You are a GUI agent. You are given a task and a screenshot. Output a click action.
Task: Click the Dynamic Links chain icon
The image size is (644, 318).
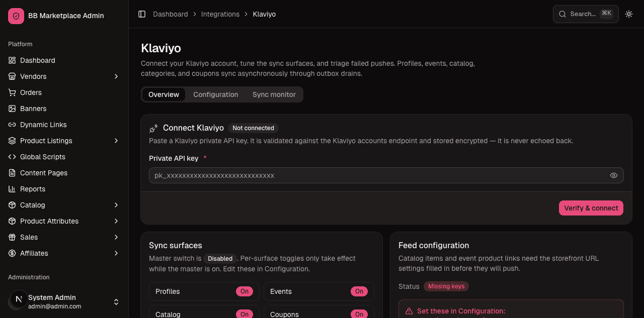[12, 125]
